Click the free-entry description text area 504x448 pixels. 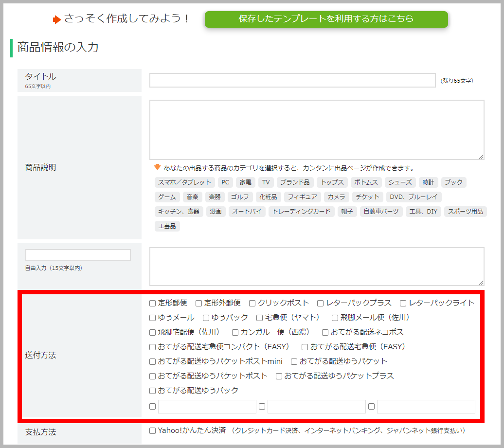[317, 267]
